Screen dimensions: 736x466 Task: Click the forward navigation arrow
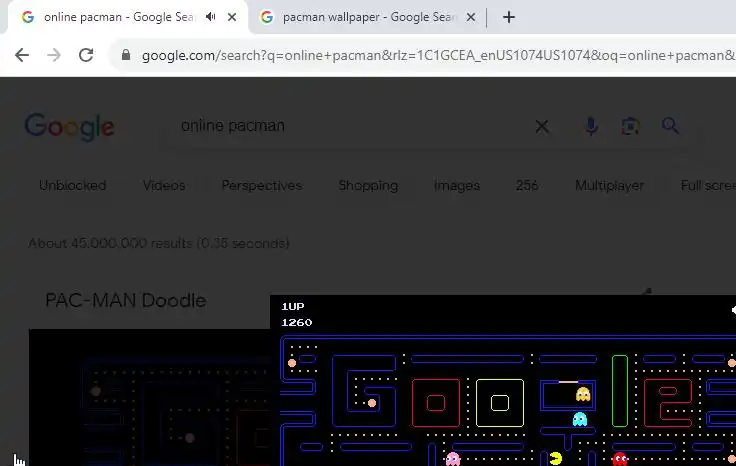tap(54, 55)
